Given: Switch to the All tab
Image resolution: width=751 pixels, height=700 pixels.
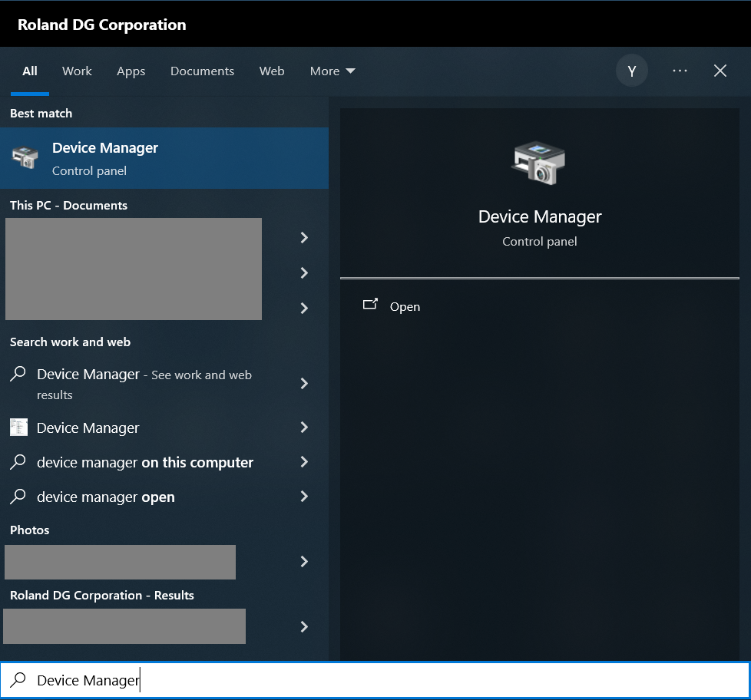Looking at the screenshot, I should (x=30, y=71).
